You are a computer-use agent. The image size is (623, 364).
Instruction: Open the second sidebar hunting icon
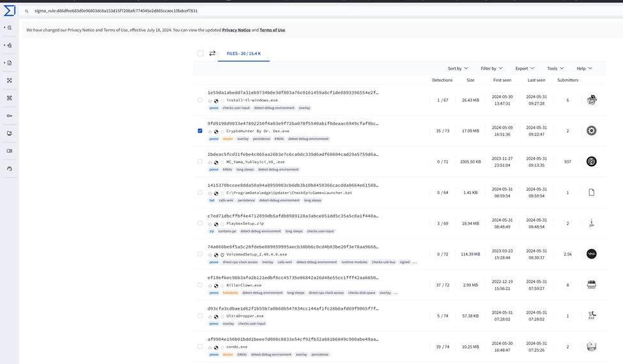10,45
